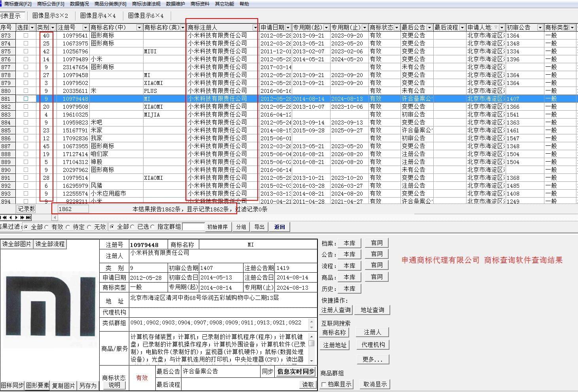
Task: Click the 分组 button
Action: click(241, 227)
